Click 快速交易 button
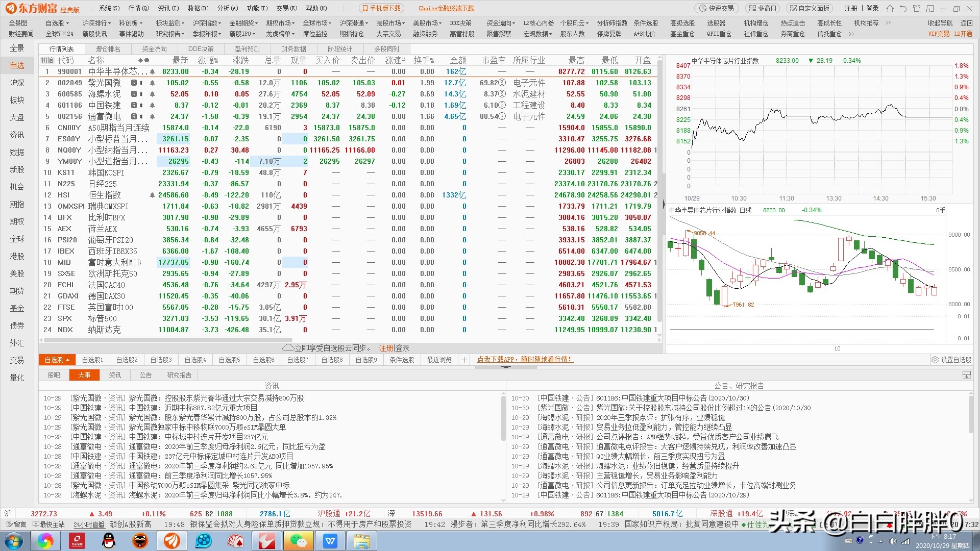Viewport: 980px width, 551px height. (x=717, y=8)
